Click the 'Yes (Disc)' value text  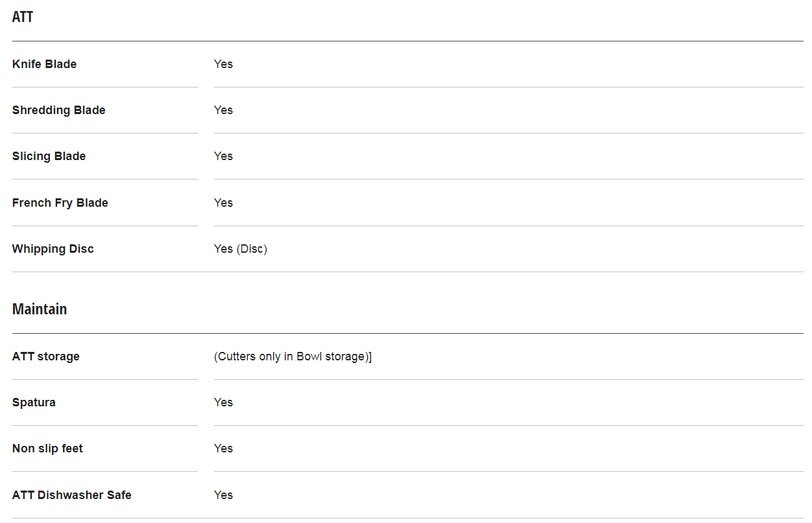241,249
